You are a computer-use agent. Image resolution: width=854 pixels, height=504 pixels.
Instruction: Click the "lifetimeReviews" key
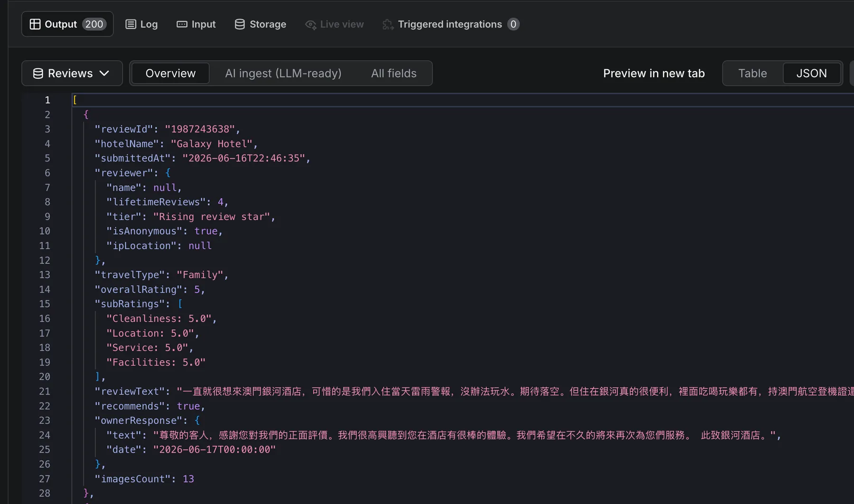tap(156, 202)
